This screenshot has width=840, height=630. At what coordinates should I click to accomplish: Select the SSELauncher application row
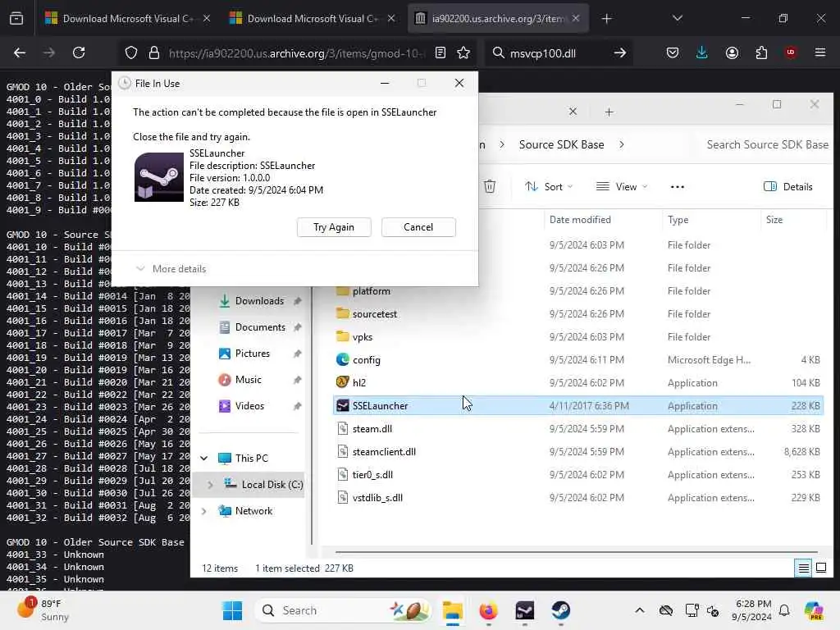click(577, 405)
